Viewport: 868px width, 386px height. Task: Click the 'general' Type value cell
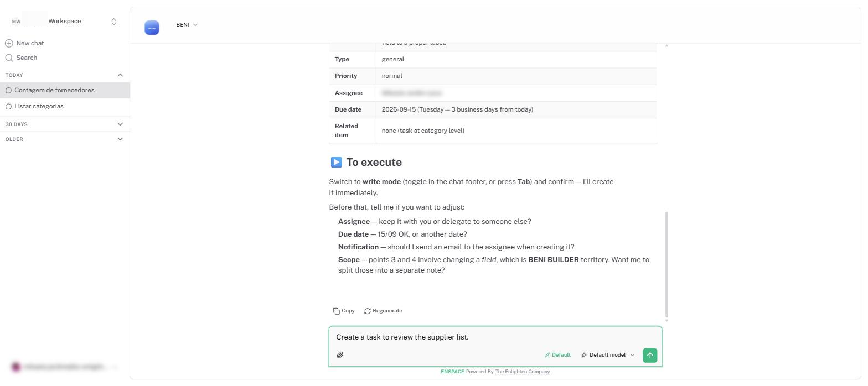(516, 59)
